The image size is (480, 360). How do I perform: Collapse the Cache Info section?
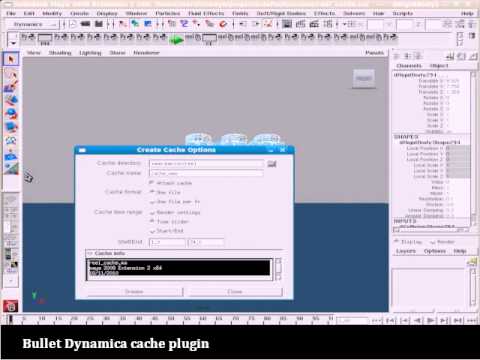coord(90,253)
